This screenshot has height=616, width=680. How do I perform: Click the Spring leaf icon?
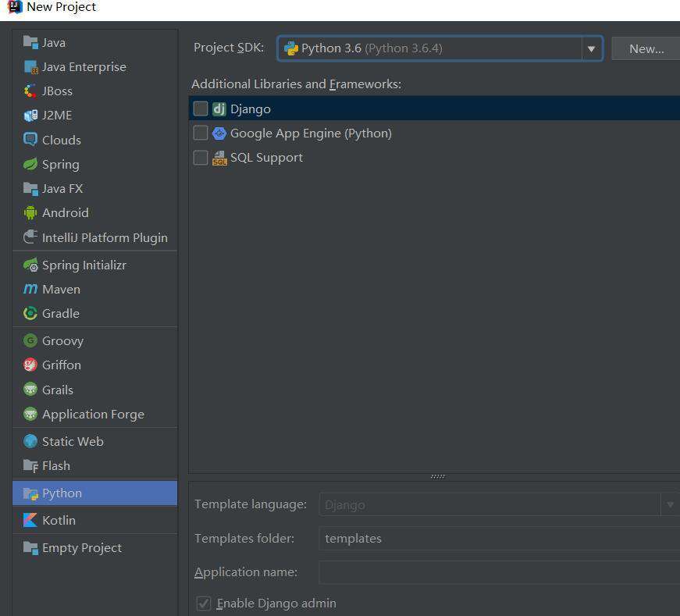coord(30,165)
